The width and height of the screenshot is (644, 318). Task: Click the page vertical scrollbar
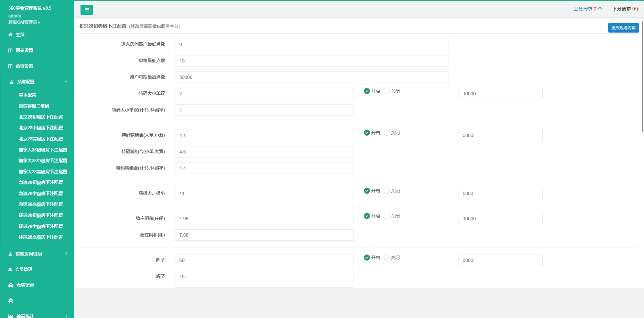(642, 84)
